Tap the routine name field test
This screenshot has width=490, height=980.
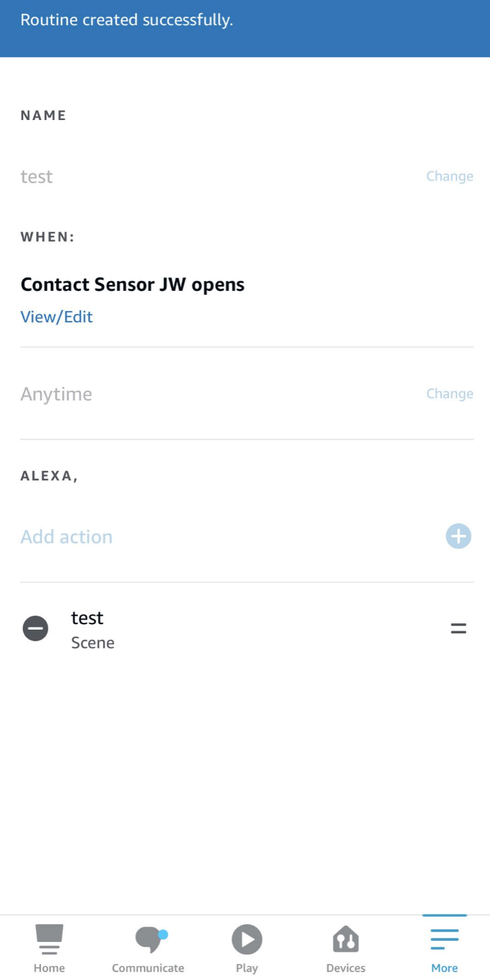(x=37, y=177)
